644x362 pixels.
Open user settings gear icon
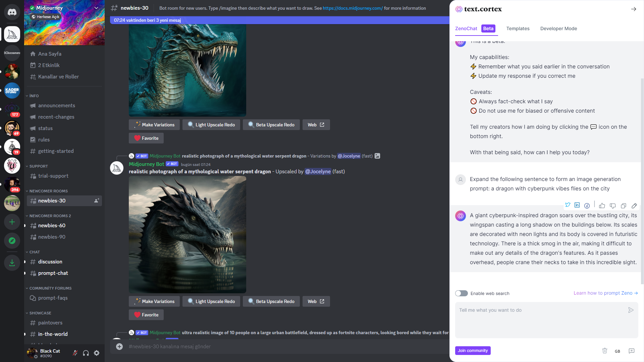point(97,353)
